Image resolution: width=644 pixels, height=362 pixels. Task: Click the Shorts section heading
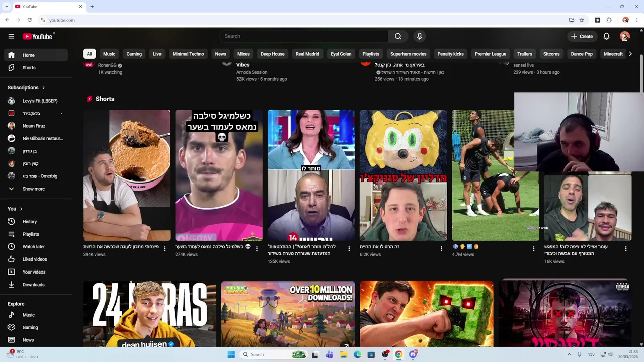(x=105, y=99)
